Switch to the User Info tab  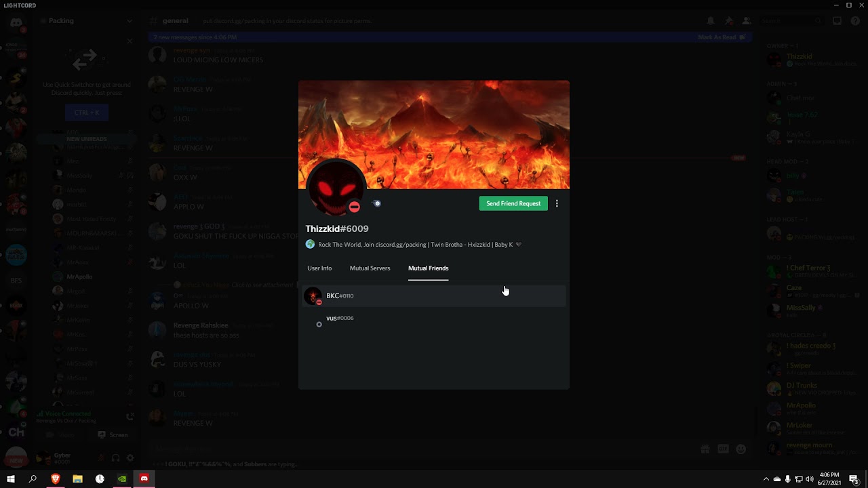coord(319,268)
